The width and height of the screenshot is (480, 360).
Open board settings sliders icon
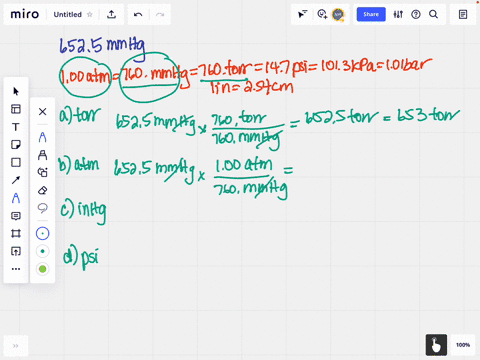coord(398,14)
